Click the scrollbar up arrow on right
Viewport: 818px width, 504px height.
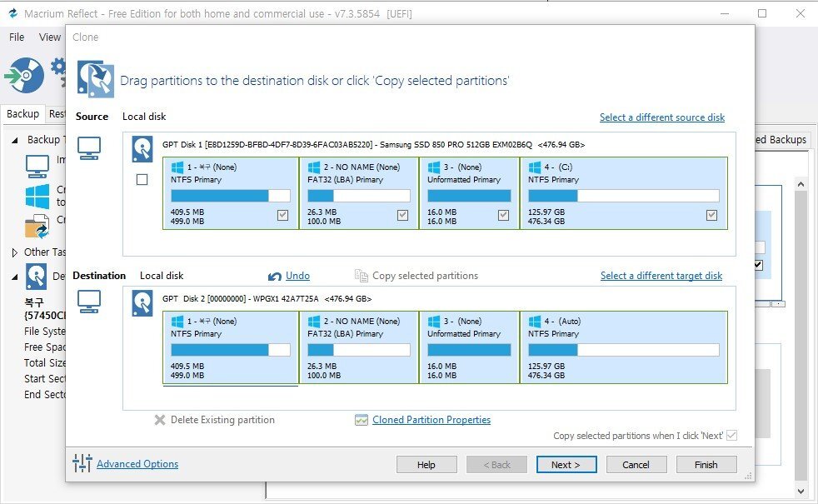click(x=801, y=184)
